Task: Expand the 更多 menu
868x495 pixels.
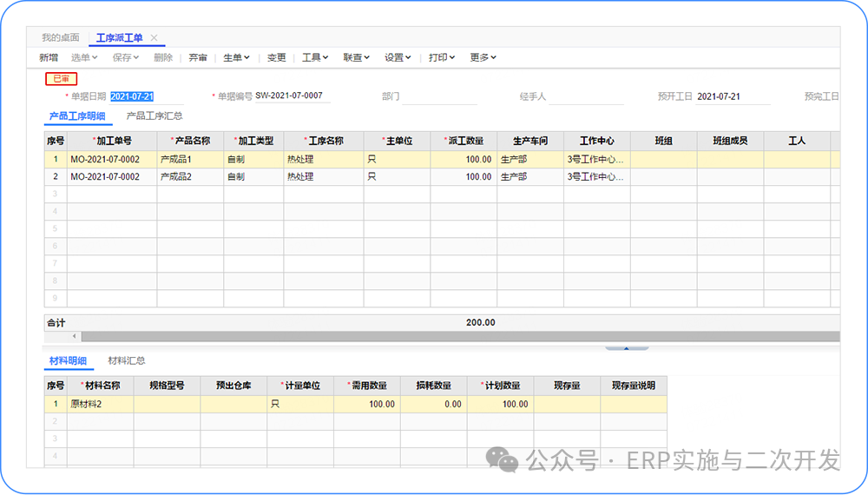Action: (x=483, y=57)
